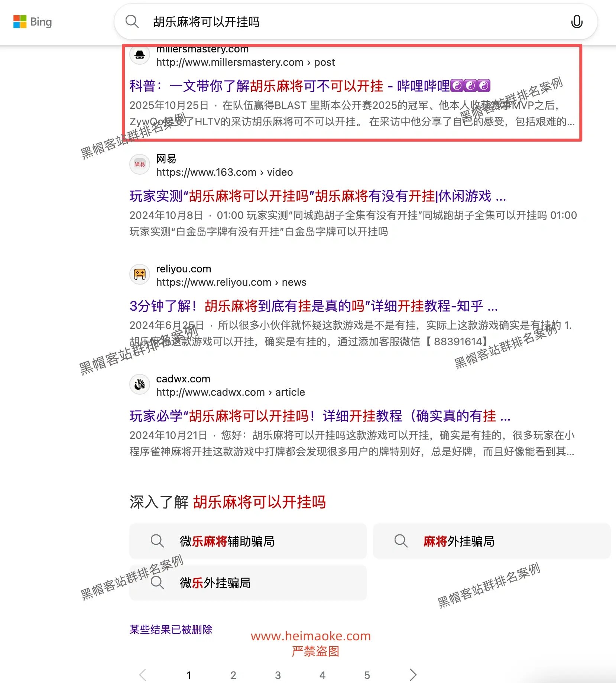Open the 3分钟了解 reliyou result title
This screenshot has width=616, height=683.
click(x=314, y=306)
